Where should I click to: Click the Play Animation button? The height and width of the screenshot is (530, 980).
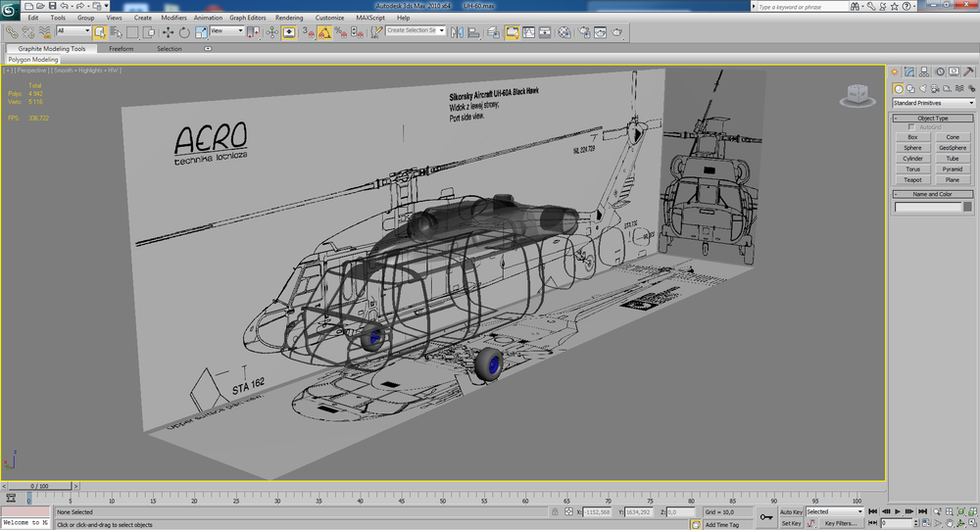(898, 511)
